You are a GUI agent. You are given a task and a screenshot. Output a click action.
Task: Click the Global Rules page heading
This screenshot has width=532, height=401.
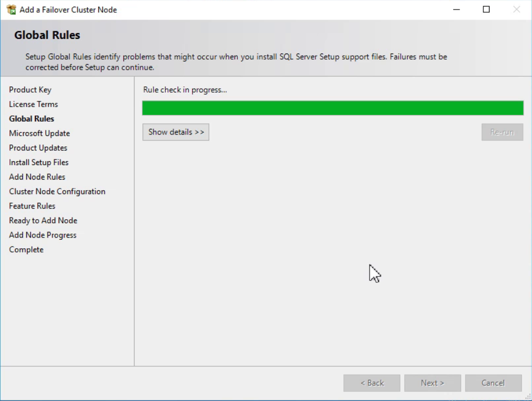(47, 35)
